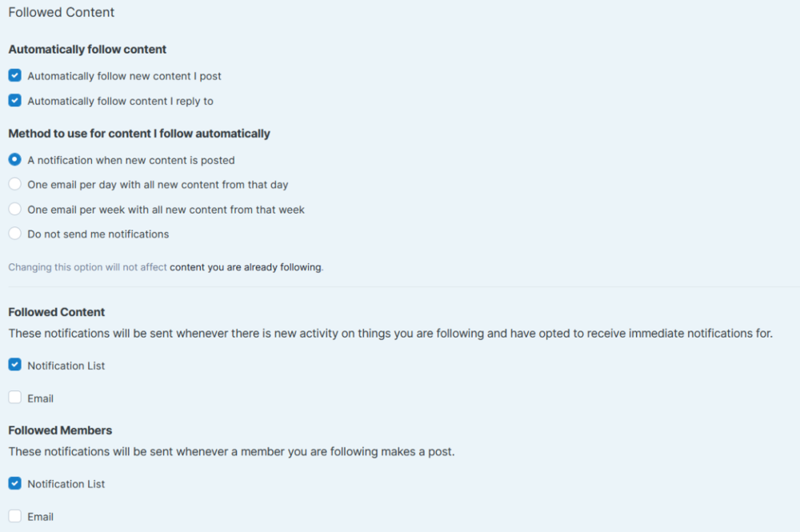
Task: Click the Notification List label under Followed Content
Action: 66,365
